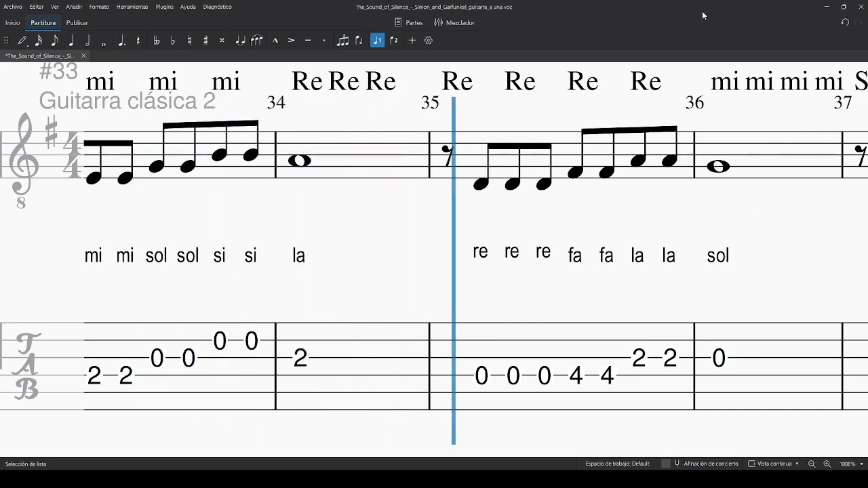Open the tuplet tool
Image resolution: width=868 pixels, height=488 pixels.
pyautogui.click(x=342, y=41)
